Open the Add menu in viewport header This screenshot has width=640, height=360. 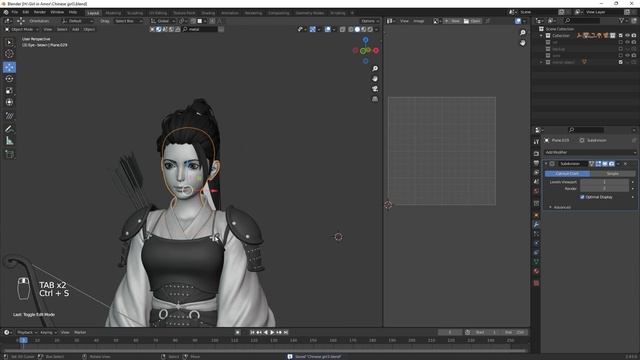76,29
